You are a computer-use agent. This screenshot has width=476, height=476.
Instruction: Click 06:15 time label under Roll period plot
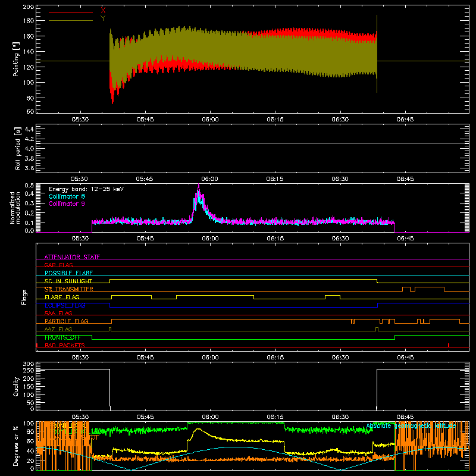tap(275, 179)
